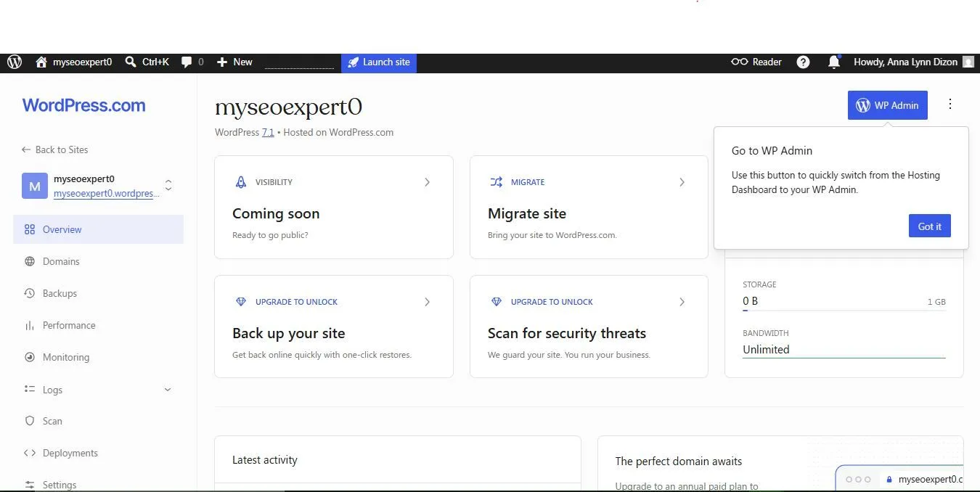This screenshot has height=492, width=980.
Task: Click Scan for security threats heading
Action: tap(567, 333)
